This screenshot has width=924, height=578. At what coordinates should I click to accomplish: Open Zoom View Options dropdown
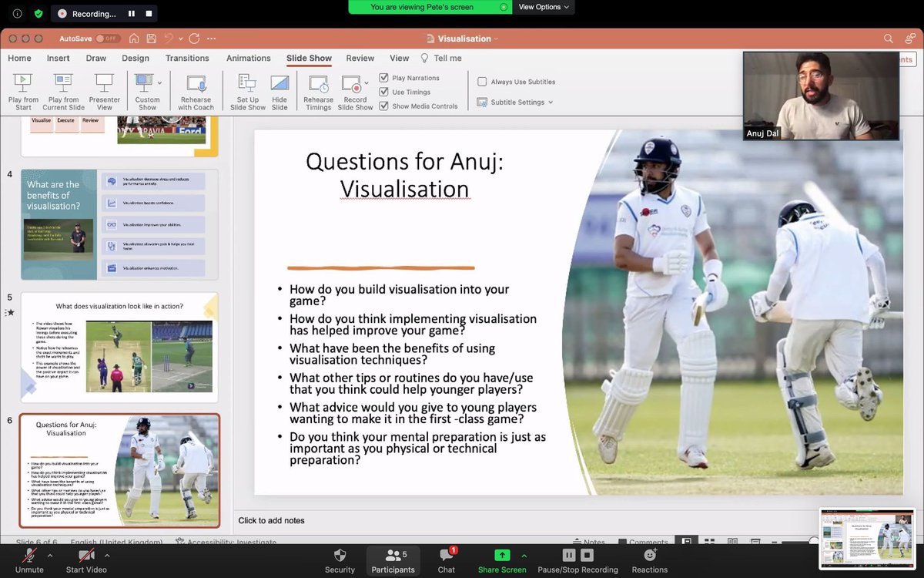544,7
